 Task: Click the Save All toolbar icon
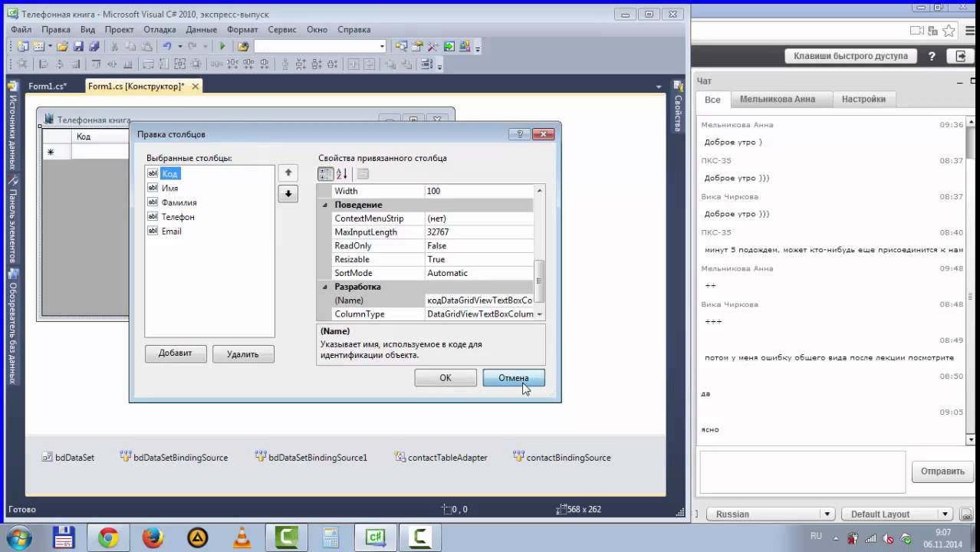point(94,46)
